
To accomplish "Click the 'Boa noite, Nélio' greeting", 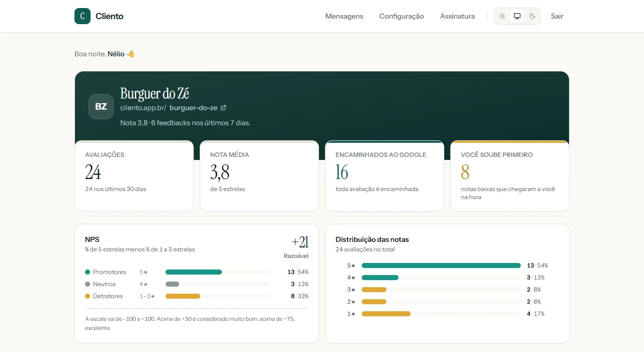I will tap(105, 54).
